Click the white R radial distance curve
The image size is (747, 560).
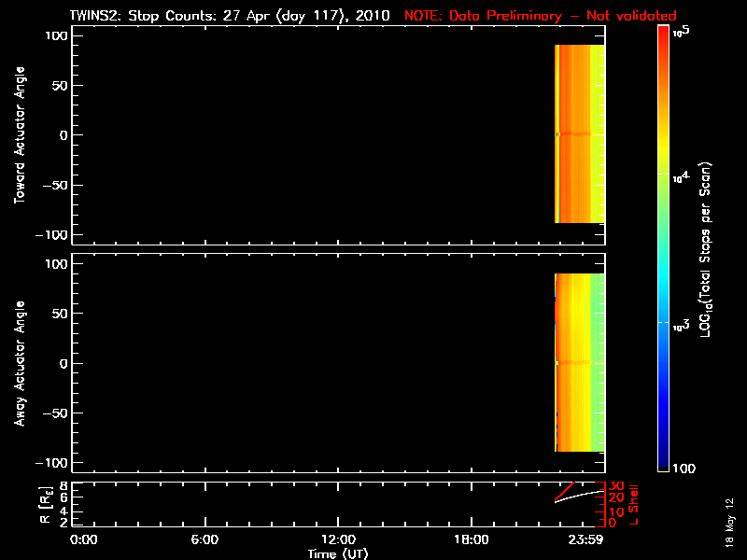tap(580, 497)
